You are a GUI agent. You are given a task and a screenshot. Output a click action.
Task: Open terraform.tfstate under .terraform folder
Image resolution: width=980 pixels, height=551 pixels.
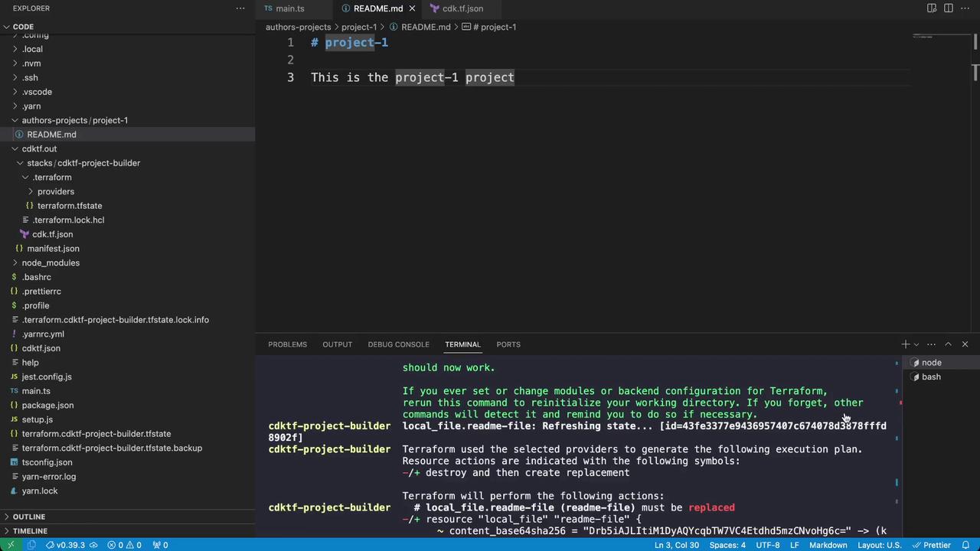(70, 206)
